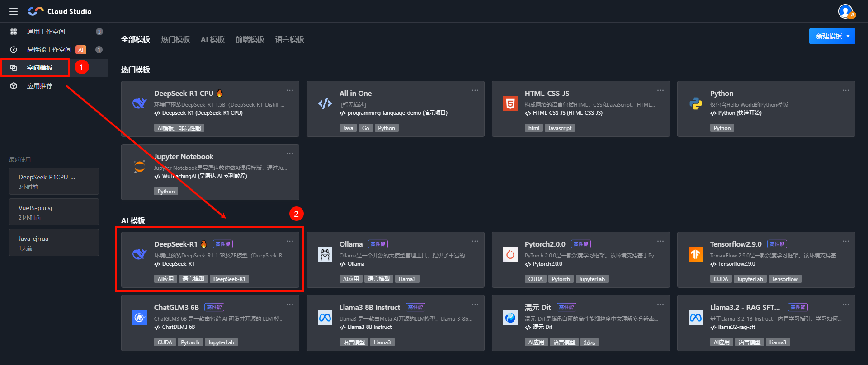Open the hamburger menu icon
Viewport: 868px width, 365px height.
click(x=14, y=11)
